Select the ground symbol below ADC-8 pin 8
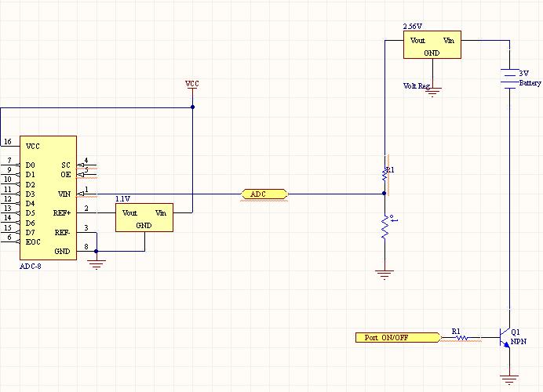The image size is (543, 392). click(97, 265)
